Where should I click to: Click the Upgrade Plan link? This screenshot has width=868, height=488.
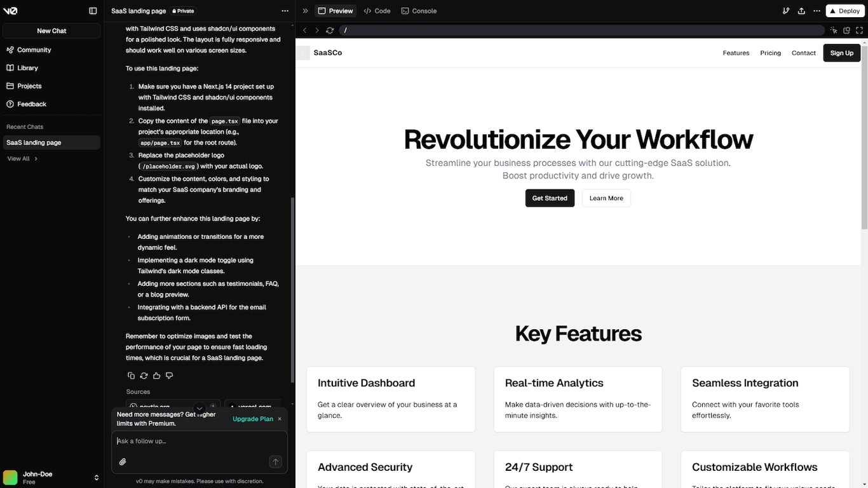tap(252, 419)
